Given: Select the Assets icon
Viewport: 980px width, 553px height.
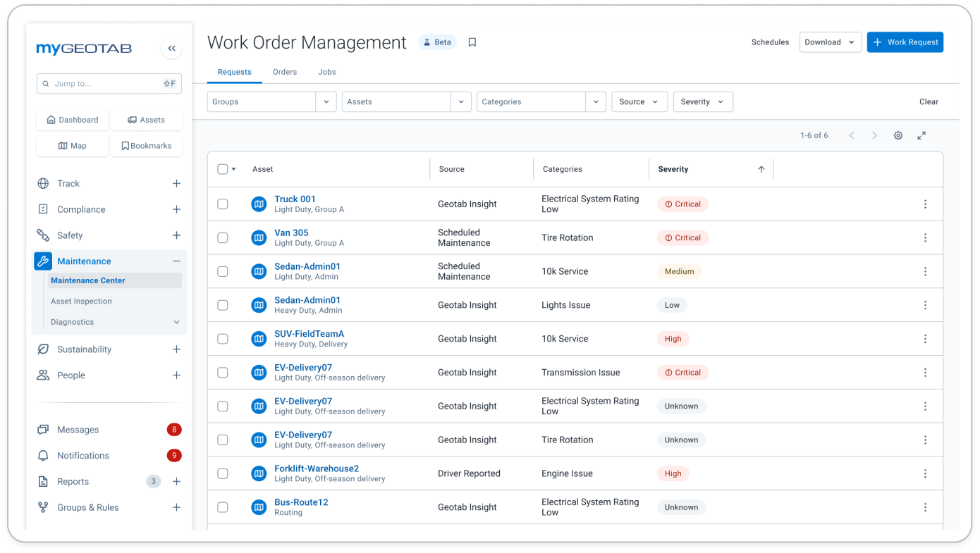Looking at the screenshot, I should [x=146, y=120].
